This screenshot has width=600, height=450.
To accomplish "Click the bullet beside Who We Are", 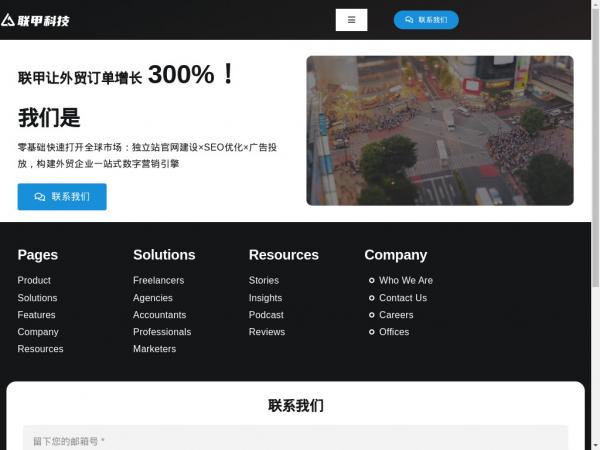I will point(371,280).
